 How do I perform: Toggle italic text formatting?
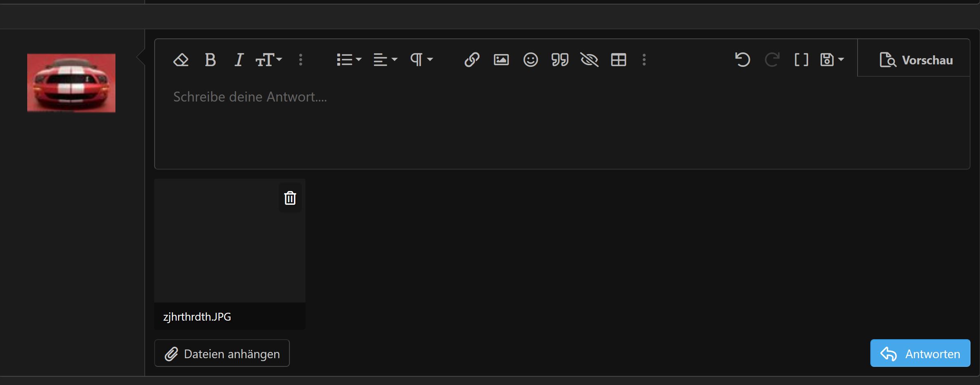[x=239, y=60]
